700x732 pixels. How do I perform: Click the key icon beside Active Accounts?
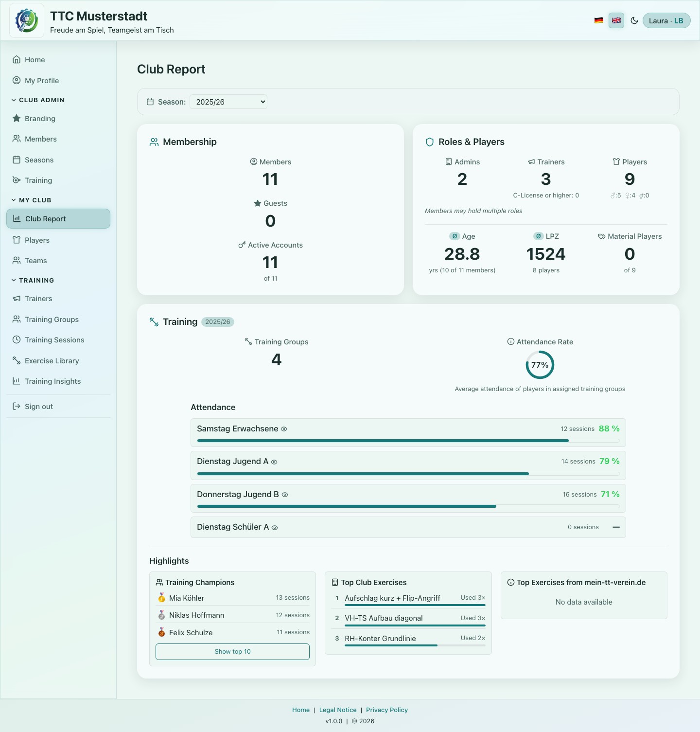point(242,245)
